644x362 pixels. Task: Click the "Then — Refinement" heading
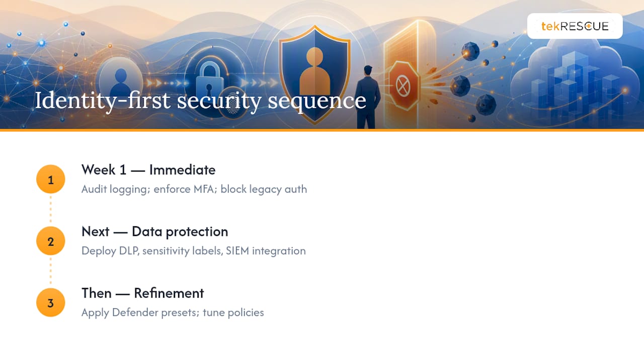click(x=143, y=293)
